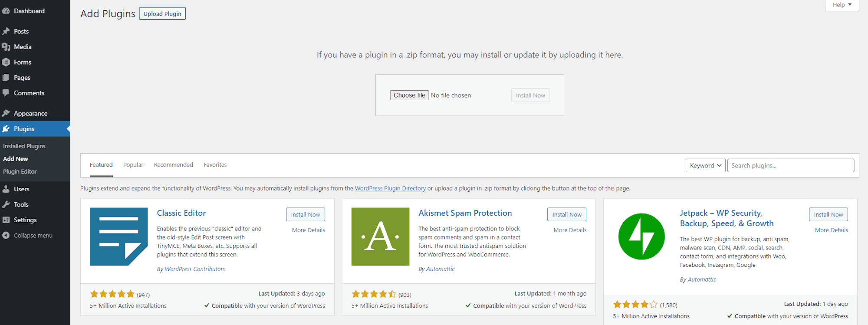This screenshot has height=325, width=868.
Task: Switch to the Popular tab
Action: tap(133, 165)
